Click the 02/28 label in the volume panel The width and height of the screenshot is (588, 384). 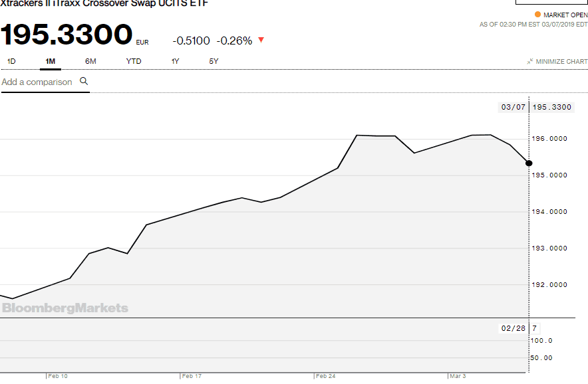513,328
